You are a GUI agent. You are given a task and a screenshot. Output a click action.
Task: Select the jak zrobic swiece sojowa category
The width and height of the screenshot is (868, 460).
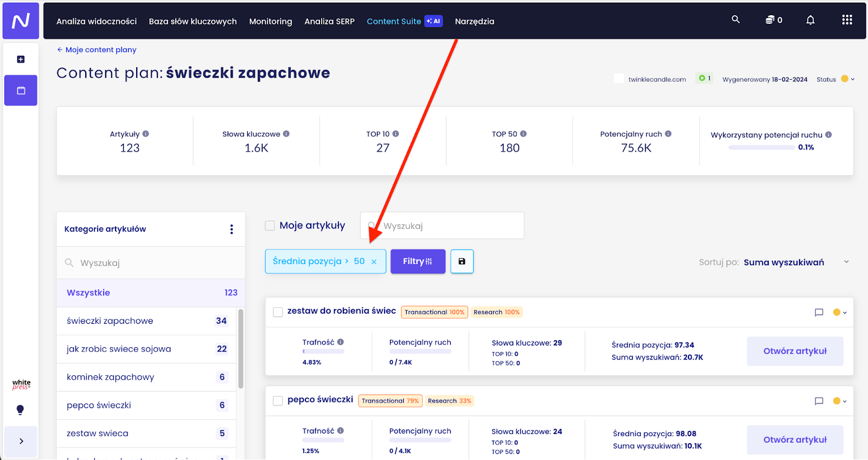[146, 349]
